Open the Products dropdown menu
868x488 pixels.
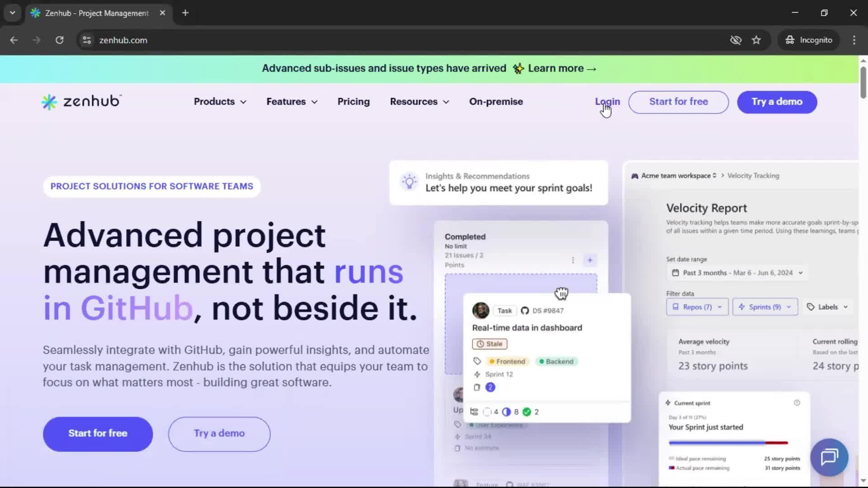pos(219,102)
